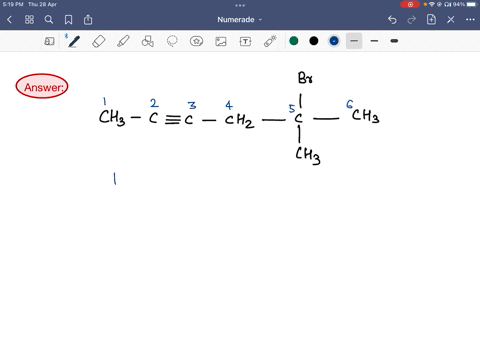Image resolution: width=480 pixels, height=360 pixels.
Task: Tap the status bar time 5:19 PM
Action: point(13,4)
